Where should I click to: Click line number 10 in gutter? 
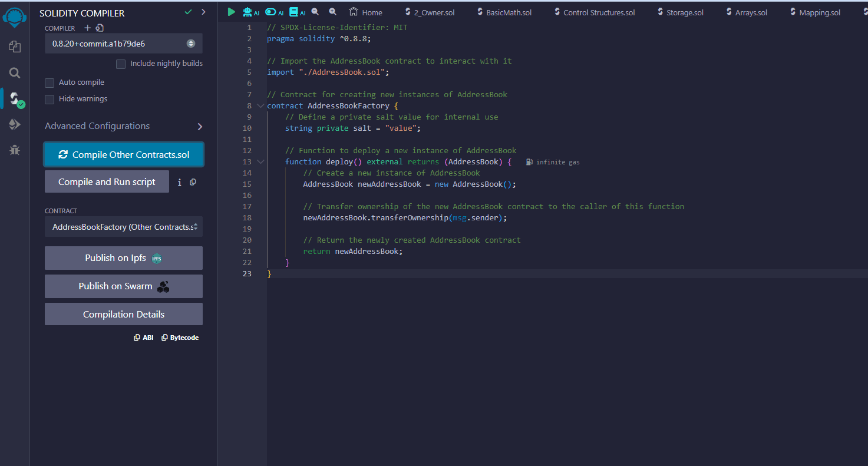pyautogui.click(x=246, y=128)
